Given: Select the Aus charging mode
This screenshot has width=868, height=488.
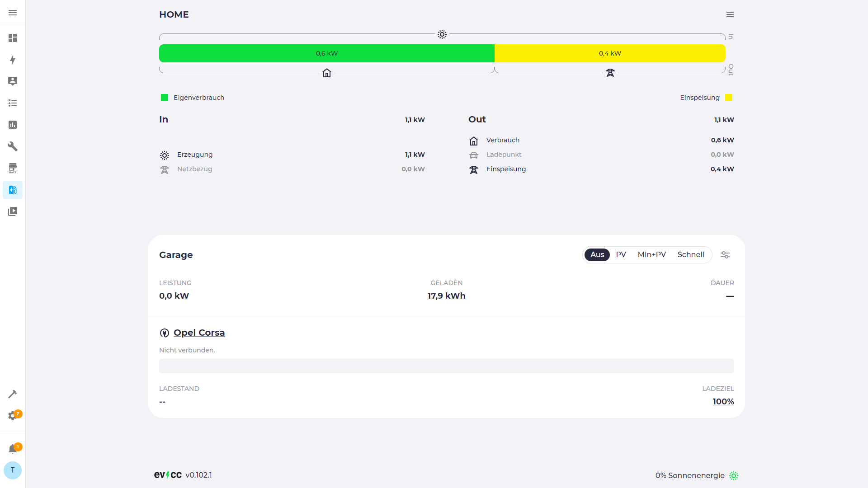Looking at the screenshot, I should [x=597, y=255].
